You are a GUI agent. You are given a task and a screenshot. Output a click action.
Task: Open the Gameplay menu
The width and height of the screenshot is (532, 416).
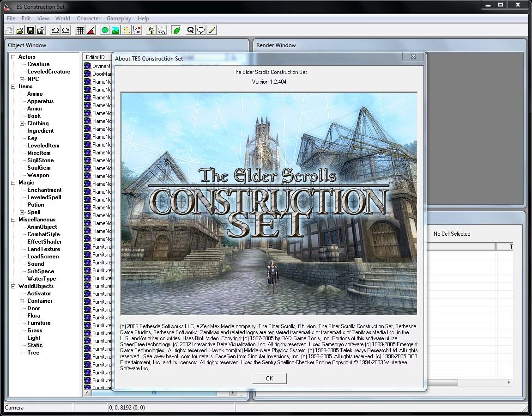[119, 18]
